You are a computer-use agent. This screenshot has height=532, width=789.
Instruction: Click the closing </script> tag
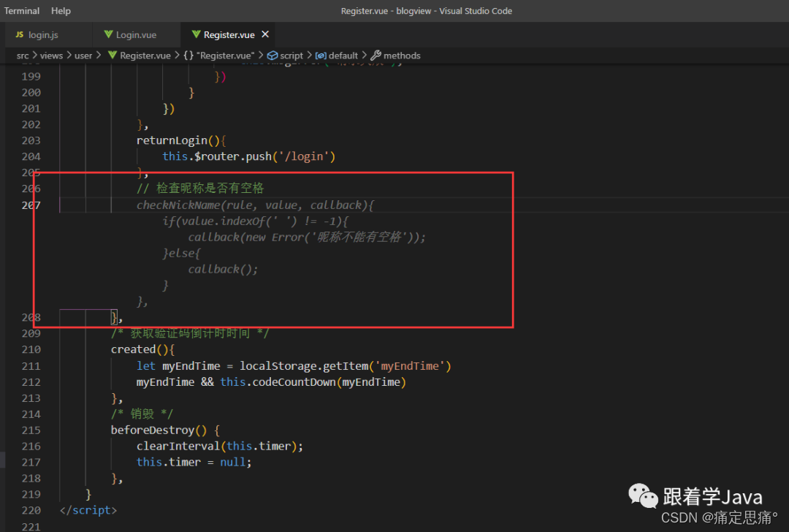88,510
